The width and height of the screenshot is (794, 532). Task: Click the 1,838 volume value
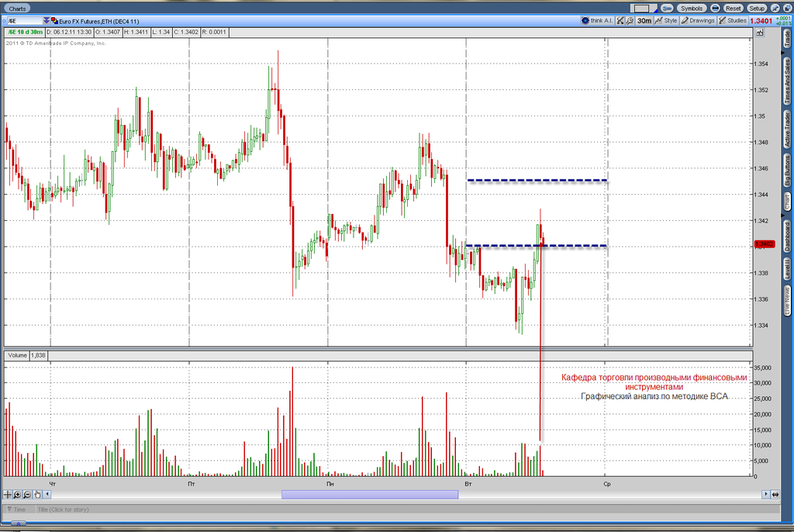(x=39, y=355)
